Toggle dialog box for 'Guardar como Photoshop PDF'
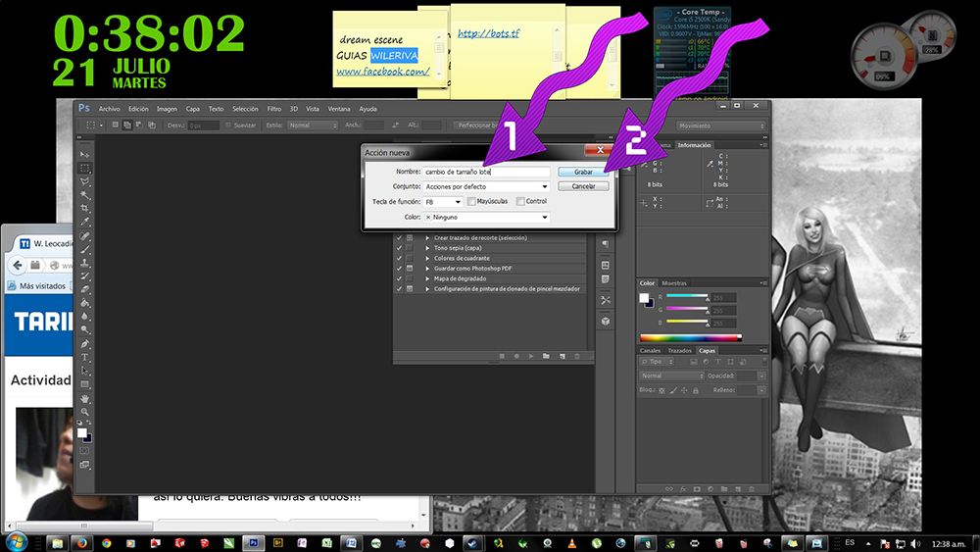The image size is (980, 552). click(410, 269)
